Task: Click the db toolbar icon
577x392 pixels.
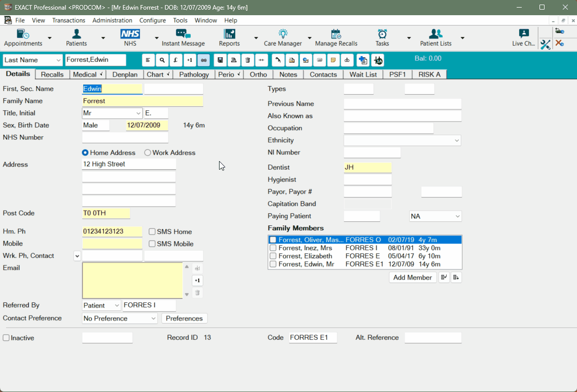Action: 347,60
